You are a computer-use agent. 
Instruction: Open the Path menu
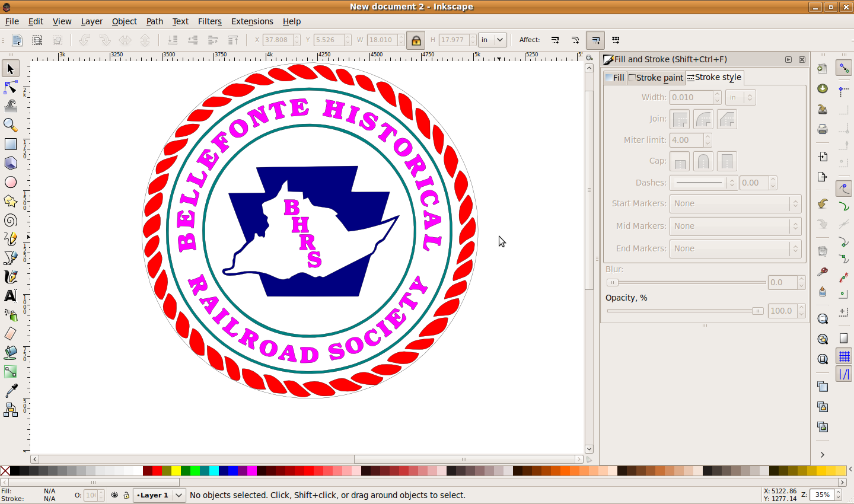(155, 21)
